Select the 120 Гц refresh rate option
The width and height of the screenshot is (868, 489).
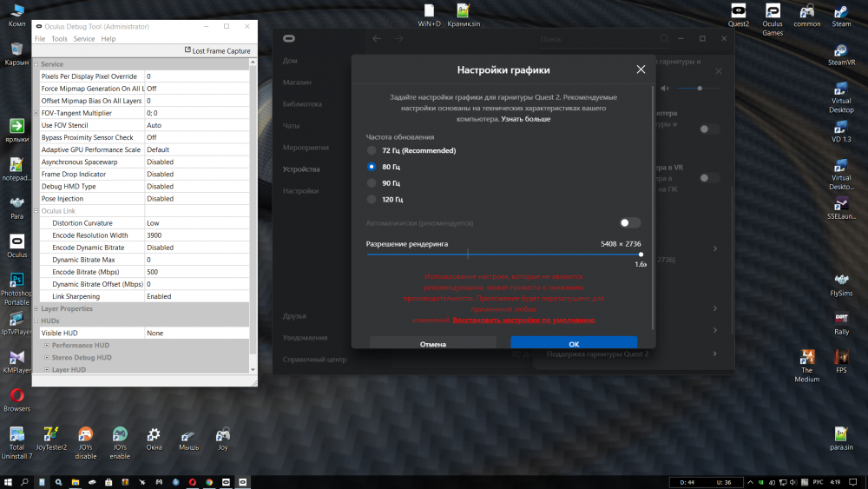[x=372, y=200]
